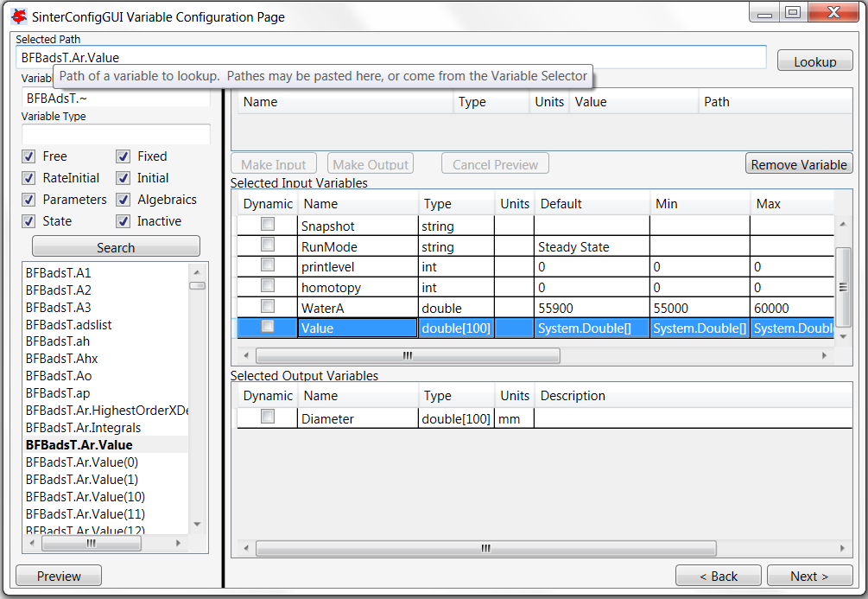Uncheck the State checkbox

(x=30, y=221)
